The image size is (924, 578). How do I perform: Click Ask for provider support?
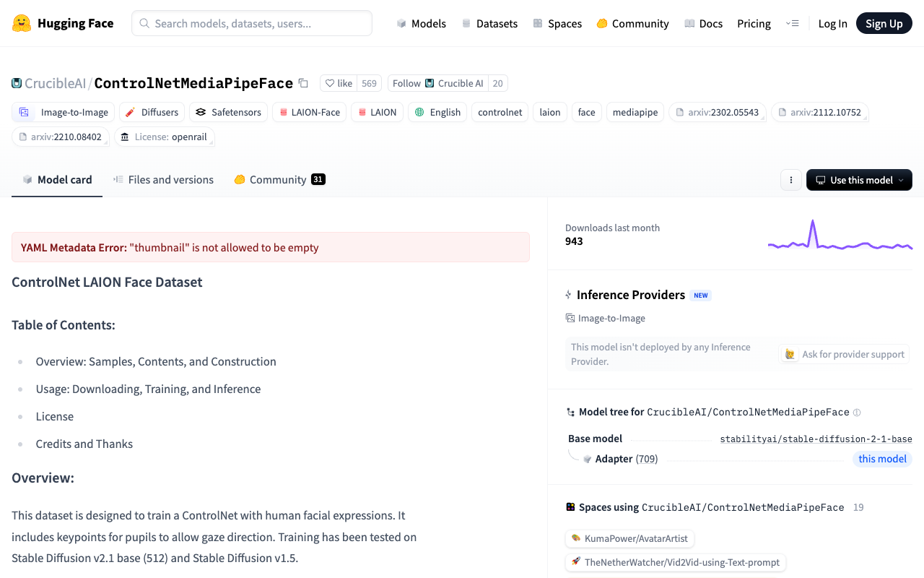(x=845, y=354)
